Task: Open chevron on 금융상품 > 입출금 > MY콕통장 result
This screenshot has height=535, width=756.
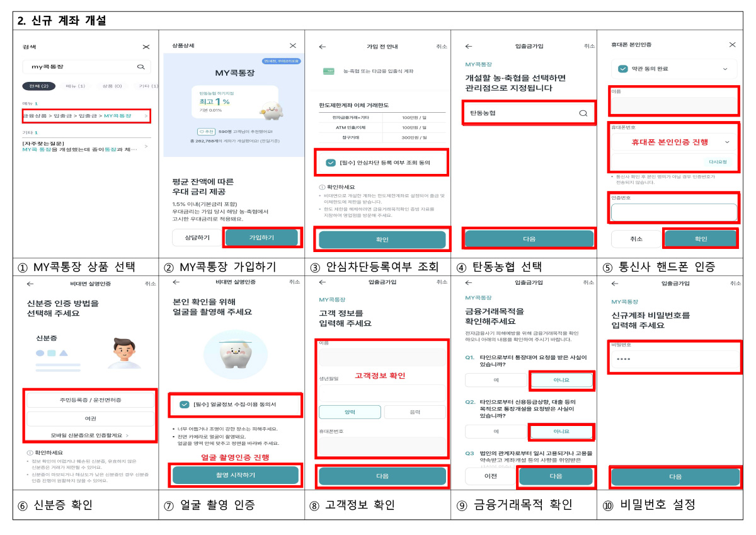Action: coord(146,116)
